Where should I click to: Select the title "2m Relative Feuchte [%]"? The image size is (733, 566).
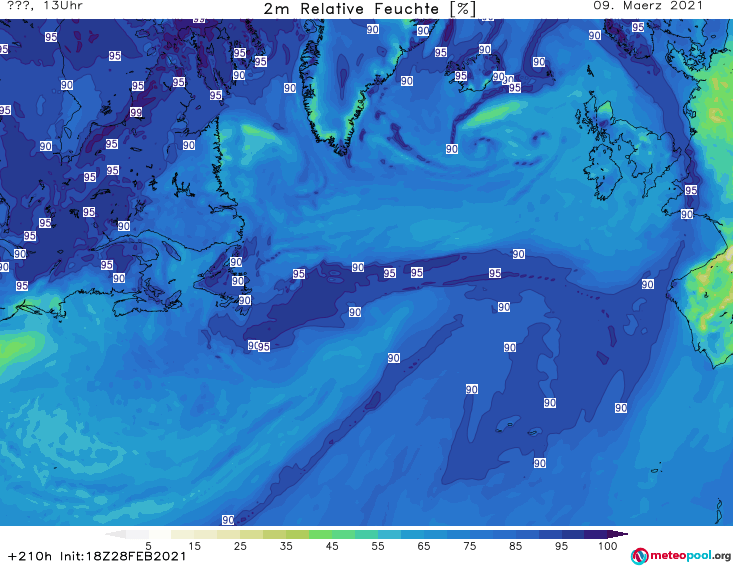tap(369, 9)
